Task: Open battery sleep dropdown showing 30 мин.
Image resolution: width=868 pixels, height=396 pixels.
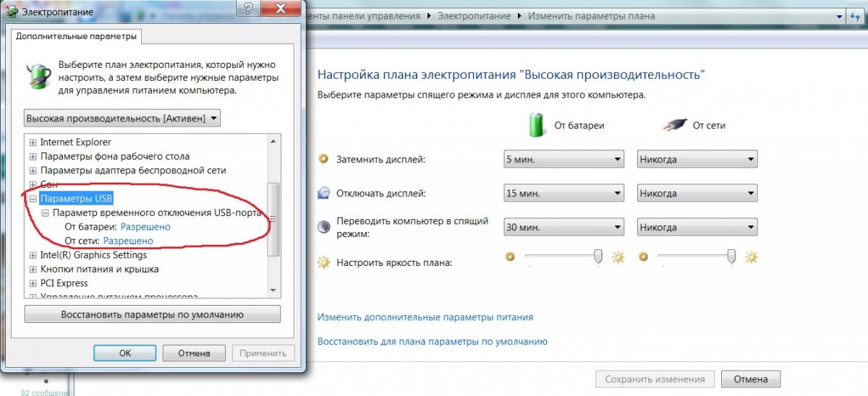Action: pyautogui.click(x=563, y=227)
